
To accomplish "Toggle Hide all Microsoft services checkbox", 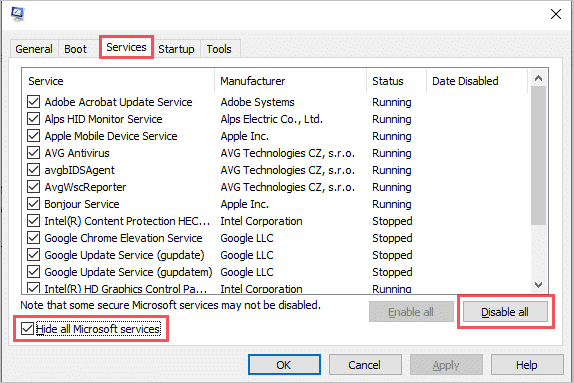I will [x=27, y=329].
